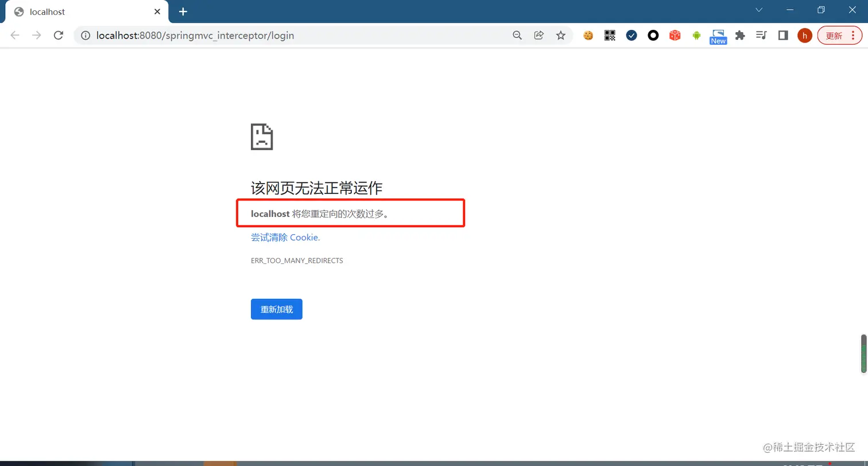The height and width of the screenshot is (466, 868).
Task: Minimize the browser window
Action: [790, 10]
